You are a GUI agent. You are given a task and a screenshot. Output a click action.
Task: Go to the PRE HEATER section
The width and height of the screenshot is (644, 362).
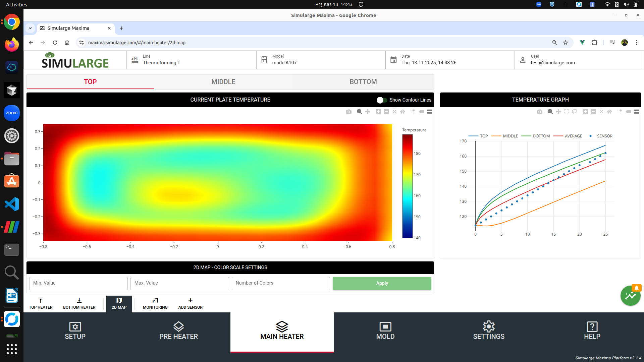(178, 331)
